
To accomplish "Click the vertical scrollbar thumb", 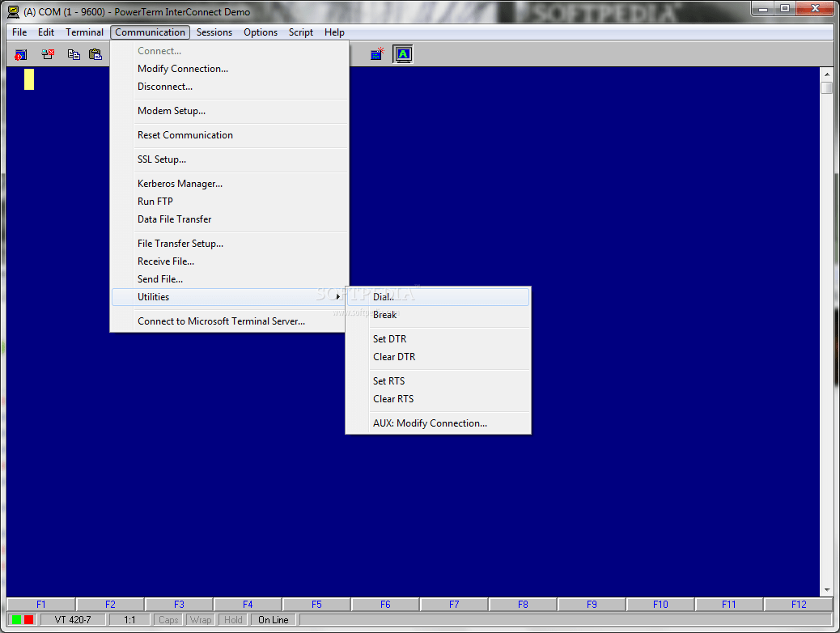I will coord(826,87).
